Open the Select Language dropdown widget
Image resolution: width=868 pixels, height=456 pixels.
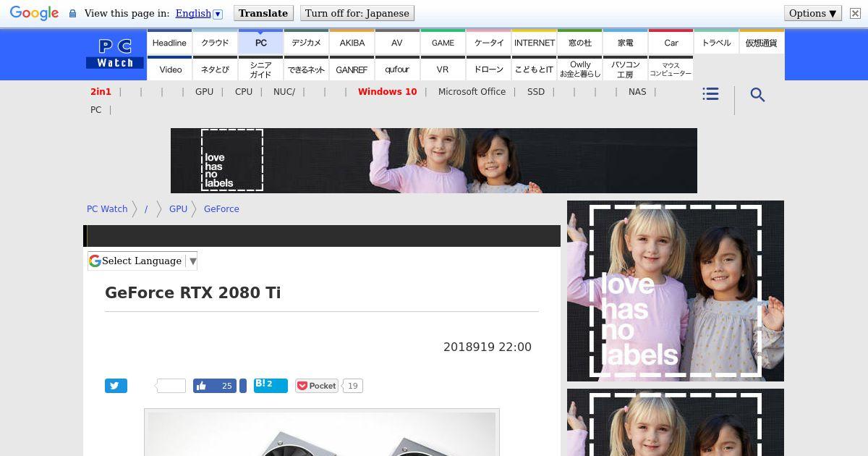tap(142, 261)
